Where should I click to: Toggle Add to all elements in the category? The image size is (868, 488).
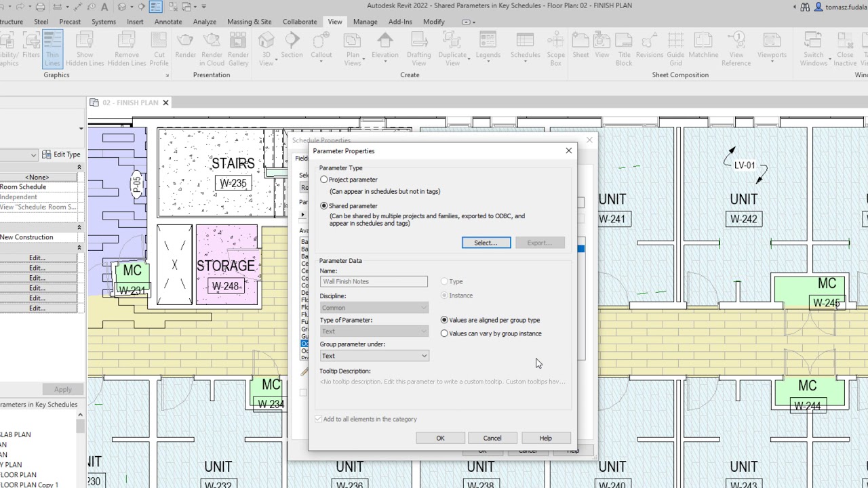point(319,419)
